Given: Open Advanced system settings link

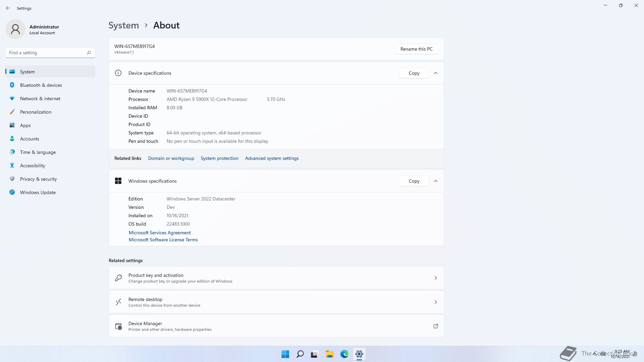Looking at the screenshot, I should (x=272, y=158).
